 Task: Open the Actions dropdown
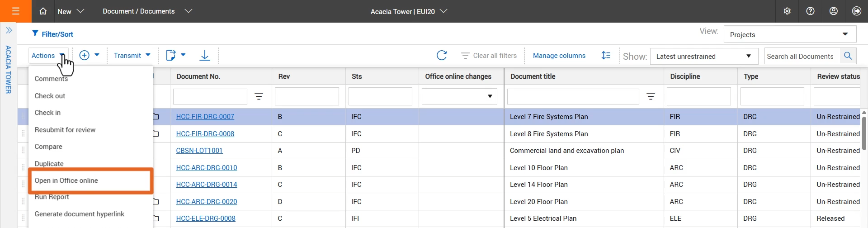[48, 55]
